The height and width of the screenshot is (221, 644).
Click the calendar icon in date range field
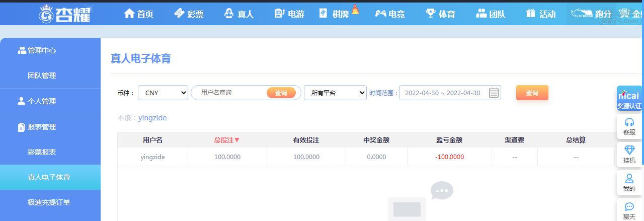(494, 93)
